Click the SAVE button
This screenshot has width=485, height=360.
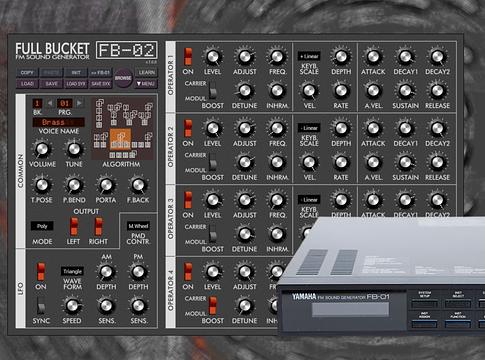[51, 84]
